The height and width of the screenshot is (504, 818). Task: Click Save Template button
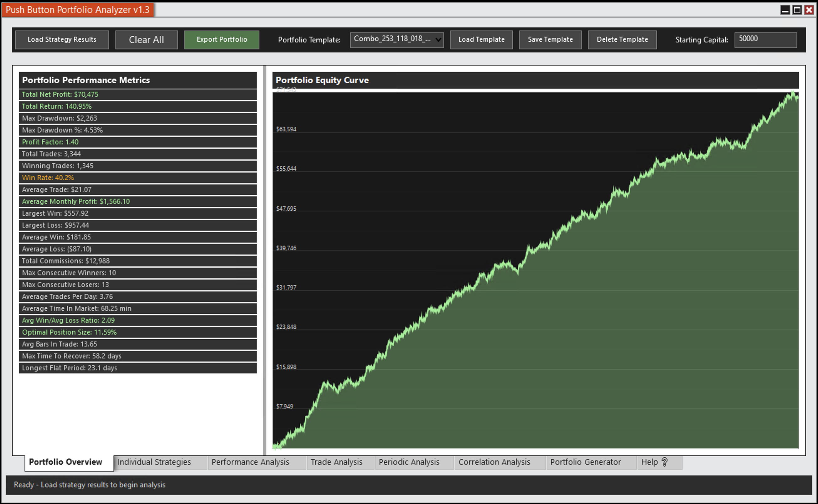click(x=550, y=40)
